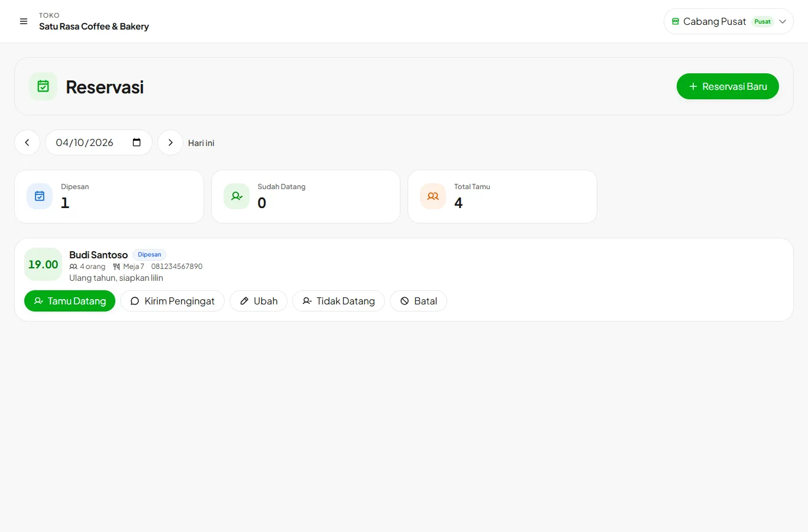Screen dimensions: 808x532
Task: Open the calendar picker icon in date field
Action: 137,142
